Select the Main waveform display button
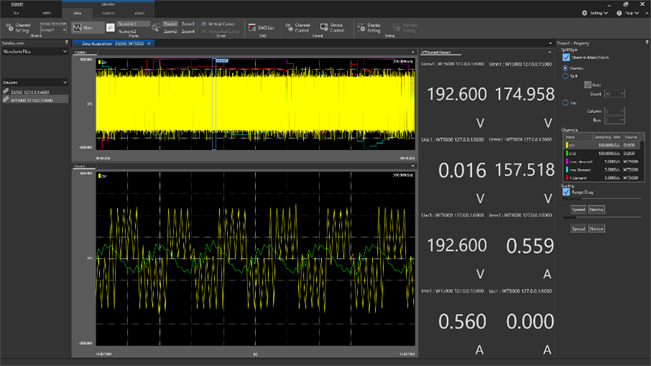The width and height of the screenshot is (651, 366). pos(87,27)
